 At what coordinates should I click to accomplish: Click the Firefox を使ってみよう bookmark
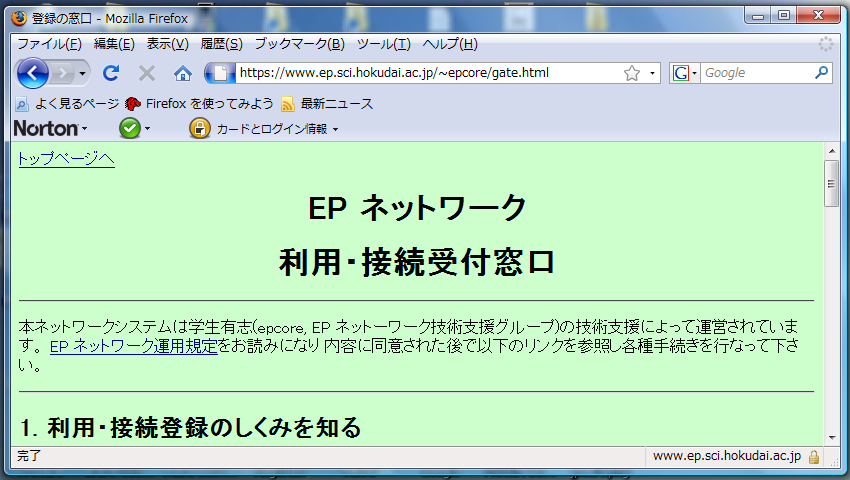pyautogui.click(x=199, y=104)
